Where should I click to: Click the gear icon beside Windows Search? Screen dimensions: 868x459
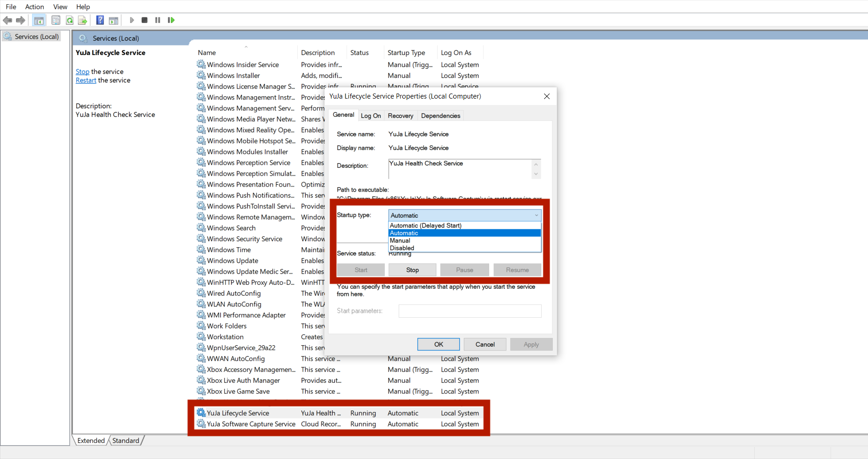click(x=201, y=228)
